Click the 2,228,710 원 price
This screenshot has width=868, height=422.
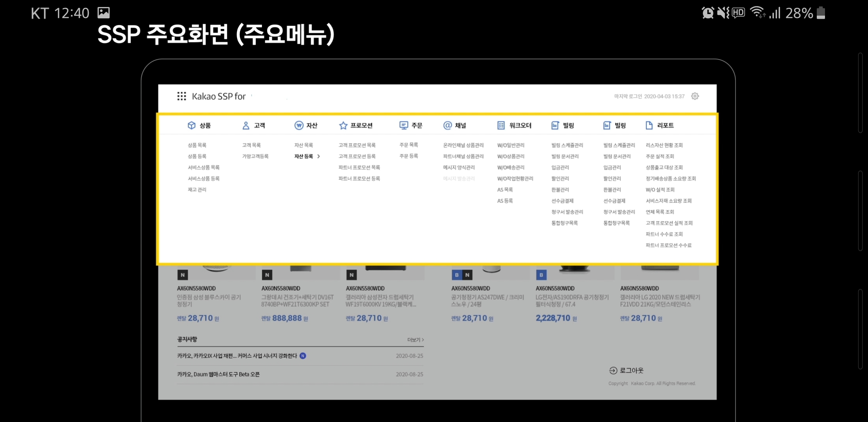pos(556,318)
